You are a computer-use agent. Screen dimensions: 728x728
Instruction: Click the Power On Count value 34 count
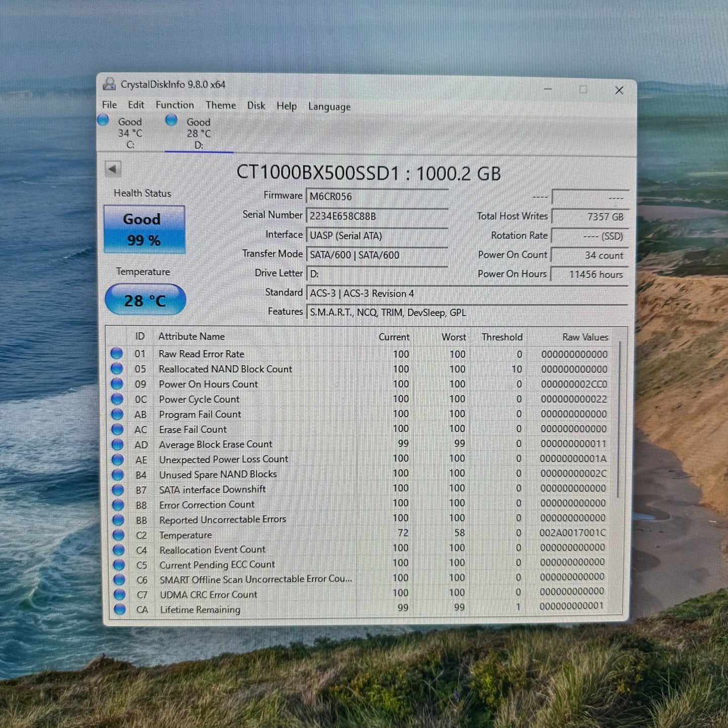(590, 255)
